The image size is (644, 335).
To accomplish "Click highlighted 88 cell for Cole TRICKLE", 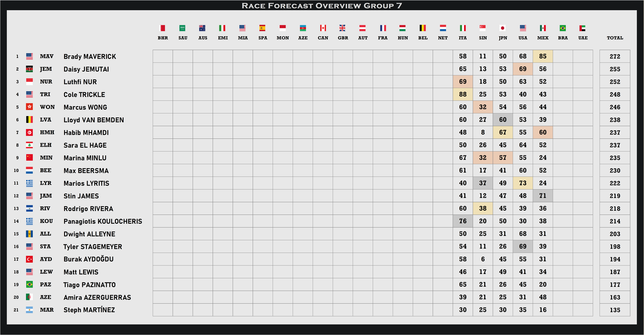I will point(463,94).
